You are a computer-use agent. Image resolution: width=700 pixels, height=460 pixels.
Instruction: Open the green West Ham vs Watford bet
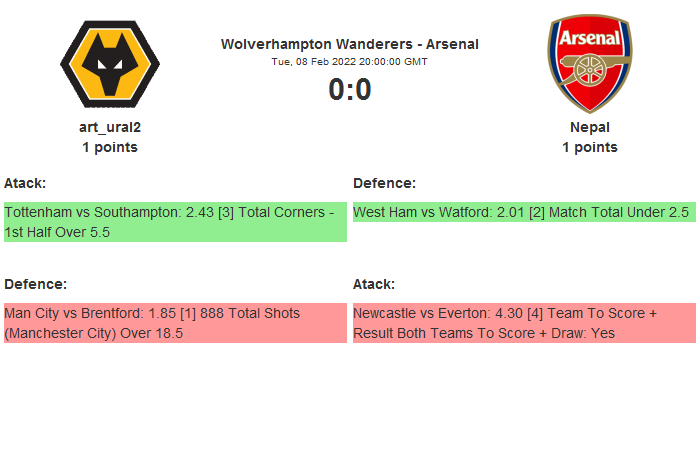(x=523, y=212)
